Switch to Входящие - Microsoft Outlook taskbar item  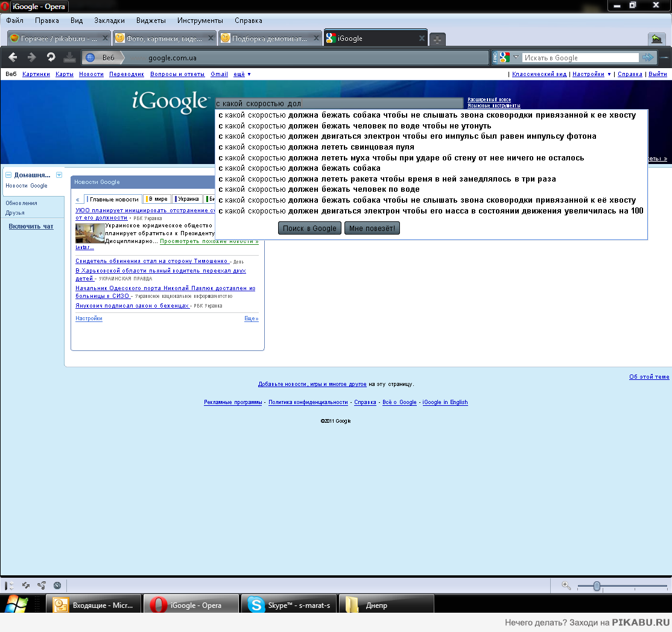click(x=94, y=605)
